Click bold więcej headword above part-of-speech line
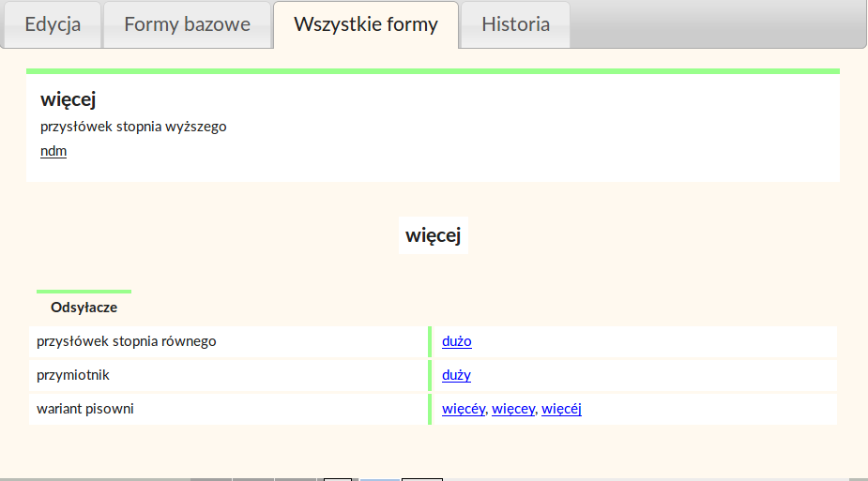Screen dimensions: 868x481 (69, 99)
